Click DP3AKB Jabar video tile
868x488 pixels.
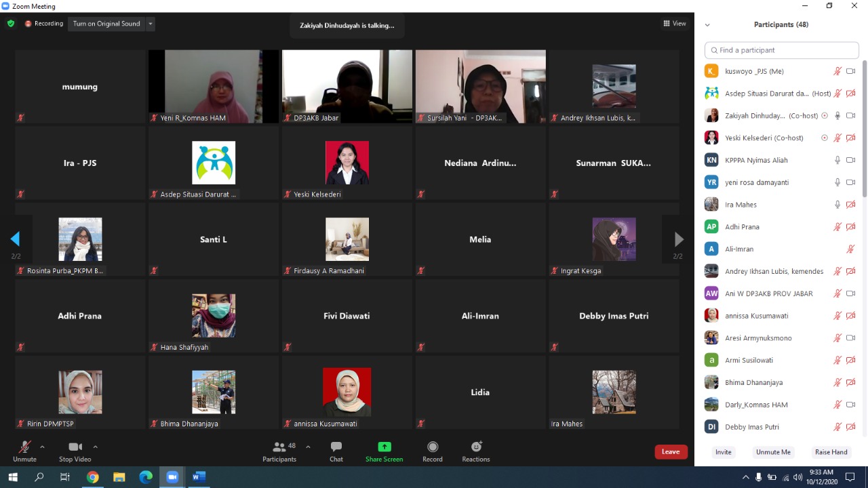tap(347, 87)
